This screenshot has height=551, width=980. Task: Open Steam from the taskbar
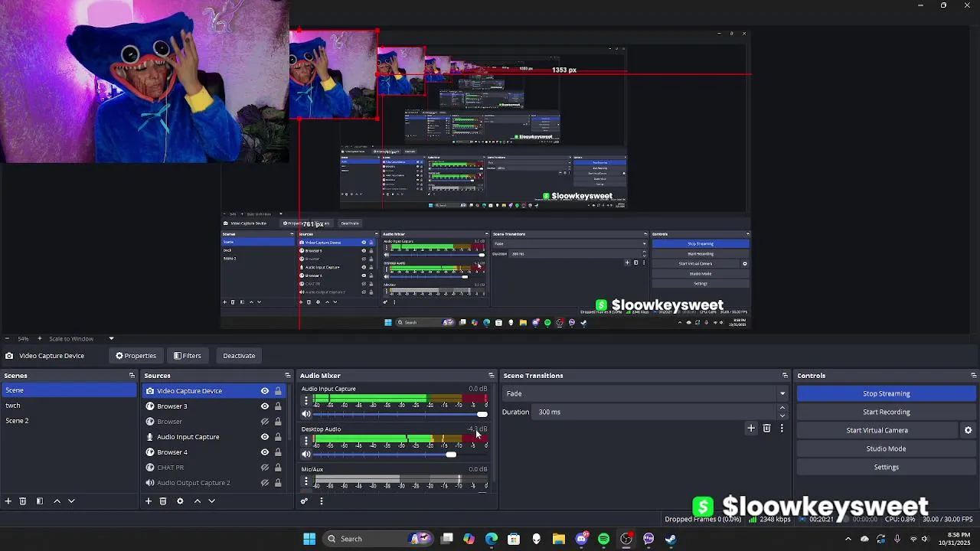[x=671, y=539]
